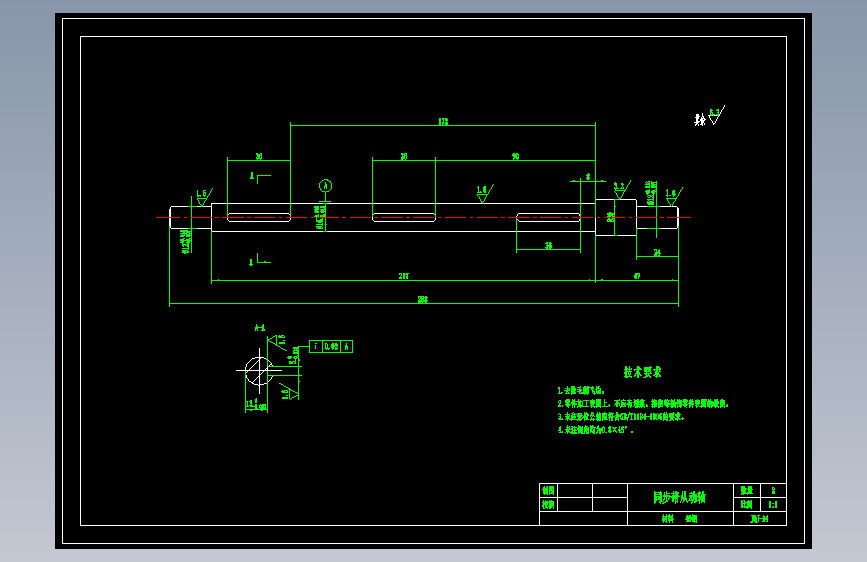Select technical requirement line 4 about chamfer
Screen dimensions: 867x562
(x=595, y=430)
